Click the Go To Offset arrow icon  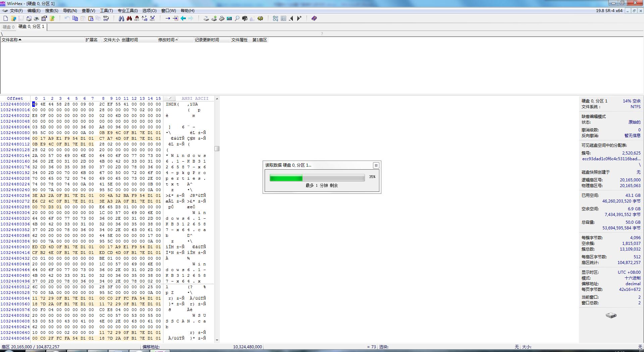(x=168, y=18)
